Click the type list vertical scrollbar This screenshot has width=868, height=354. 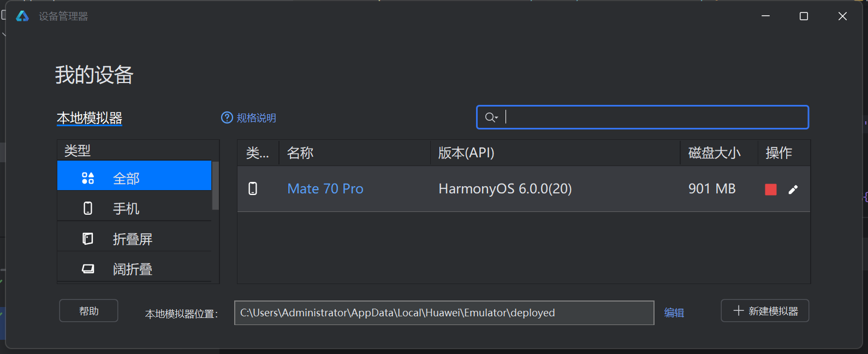tap(215, 186)
